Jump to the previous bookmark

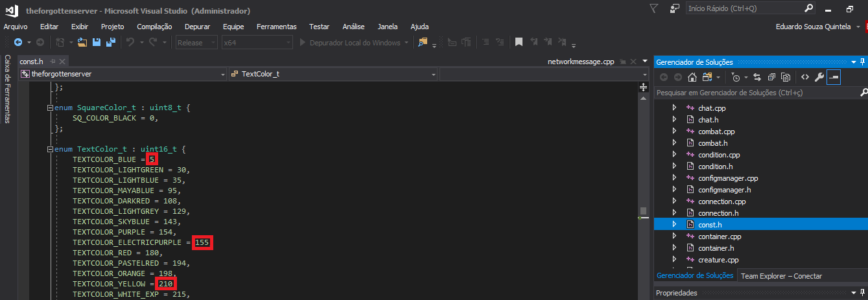click(534, 42)
